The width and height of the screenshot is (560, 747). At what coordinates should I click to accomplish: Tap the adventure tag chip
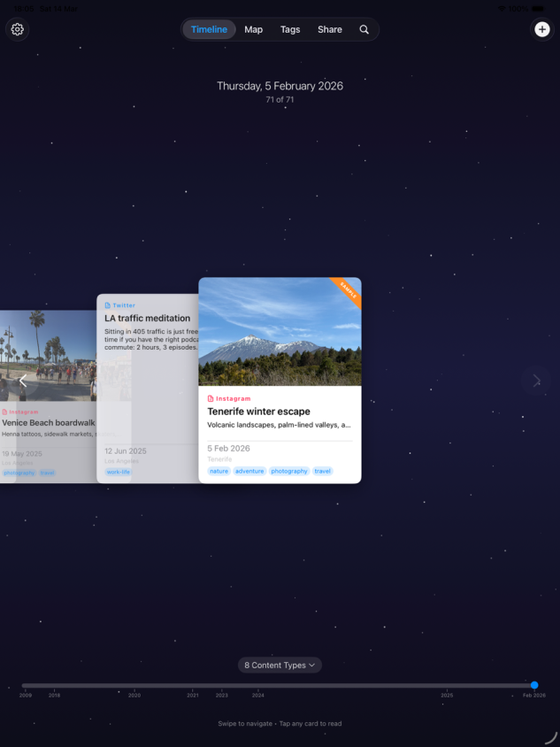point(249,471)
